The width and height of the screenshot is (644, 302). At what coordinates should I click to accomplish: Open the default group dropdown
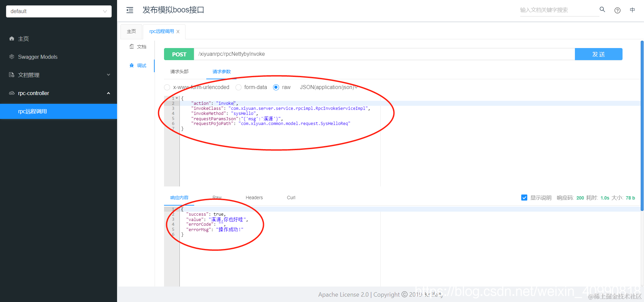click(x=59, y=11)
